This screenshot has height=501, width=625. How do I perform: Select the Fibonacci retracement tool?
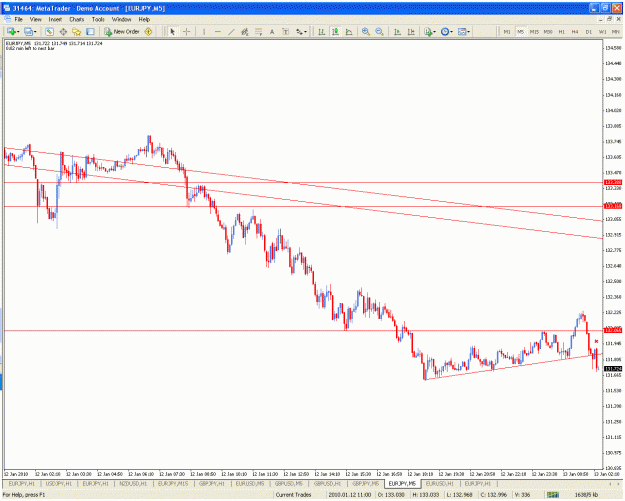pyautogui.click(x=258, y=31)
